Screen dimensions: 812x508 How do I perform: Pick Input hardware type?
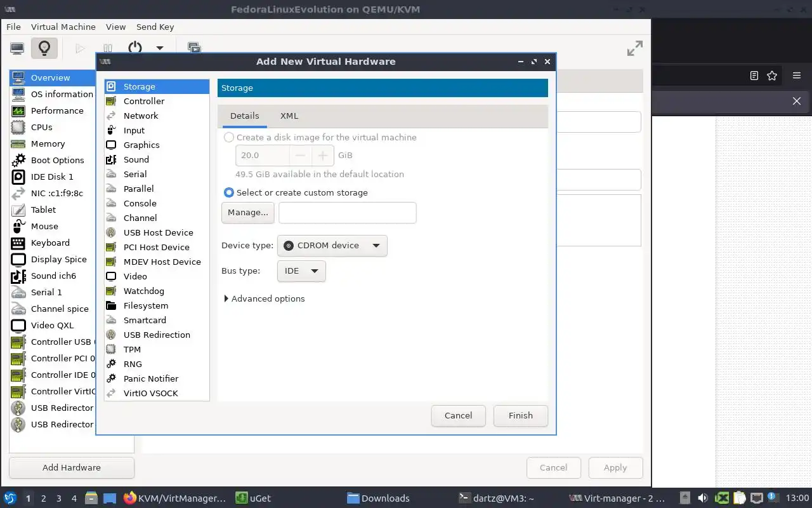pos(157,130)
